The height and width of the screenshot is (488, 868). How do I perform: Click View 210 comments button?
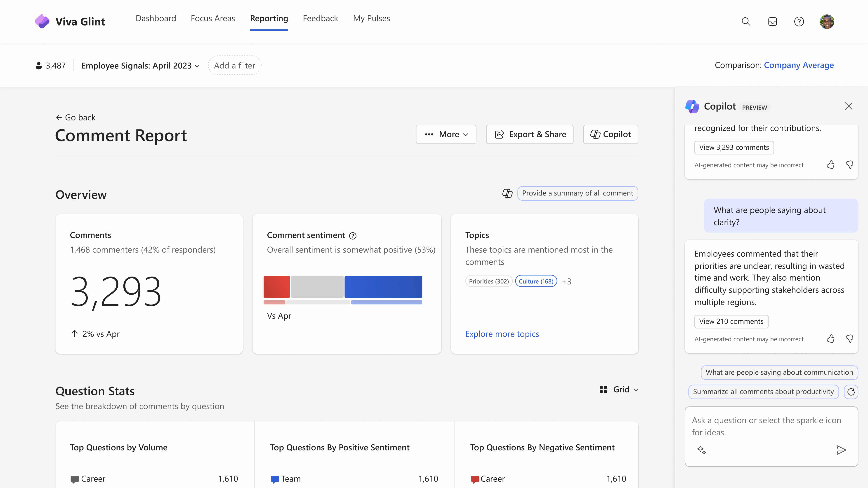click(x=731, y=322)
